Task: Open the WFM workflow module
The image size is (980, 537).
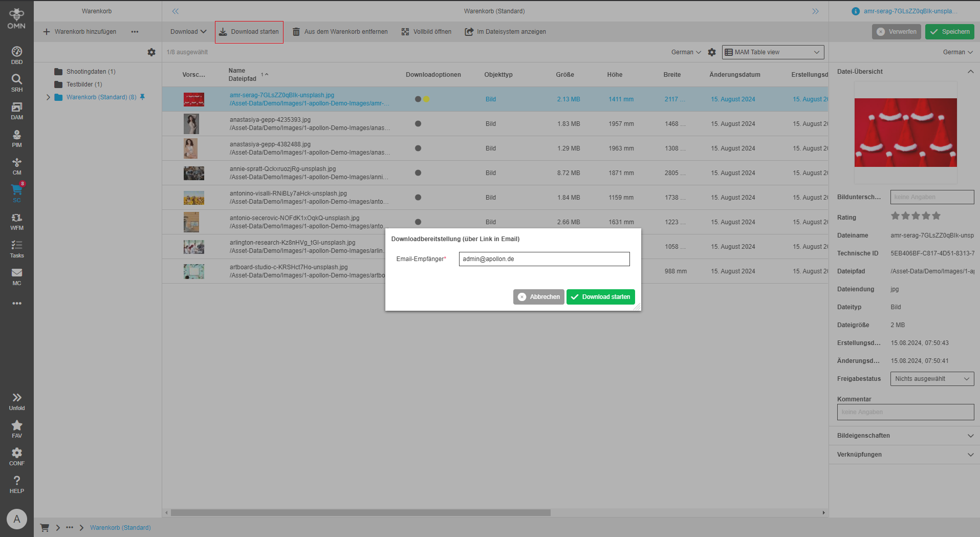Action: pyautogui.click(x=17, y=221)
